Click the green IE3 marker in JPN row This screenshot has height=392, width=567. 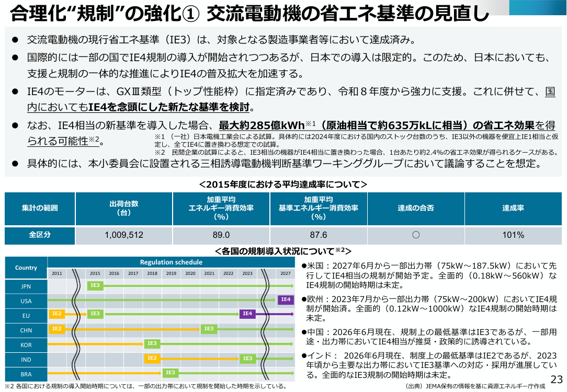[95, 285]
